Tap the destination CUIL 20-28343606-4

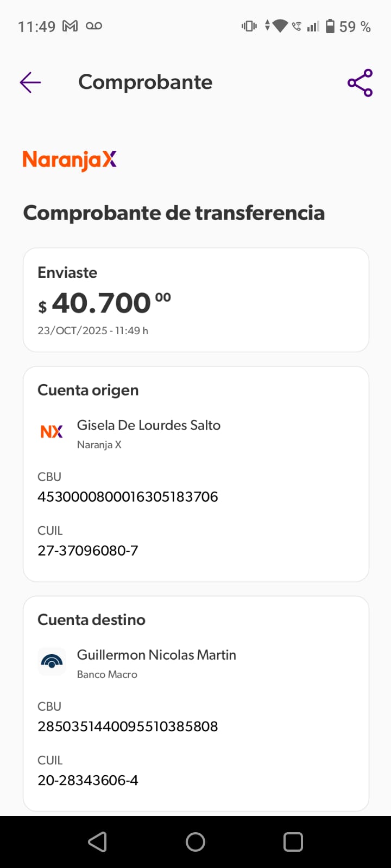88,780
